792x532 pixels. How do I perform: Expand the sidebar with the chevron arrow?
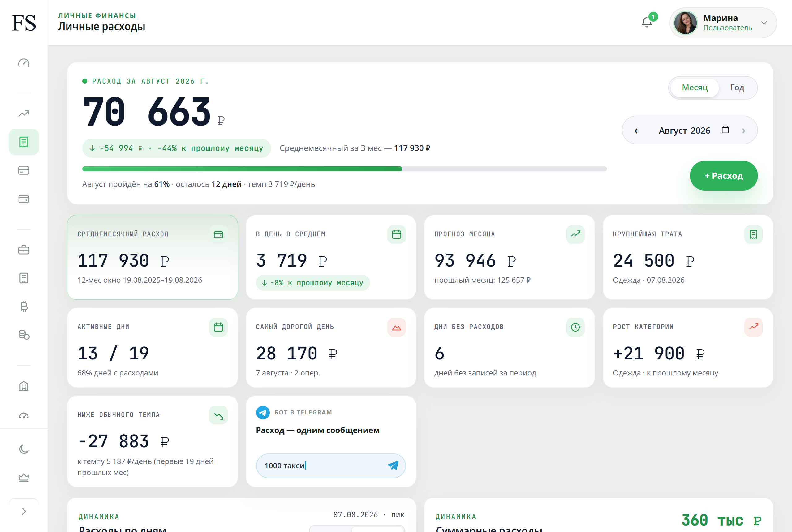(x=24, y=511)
